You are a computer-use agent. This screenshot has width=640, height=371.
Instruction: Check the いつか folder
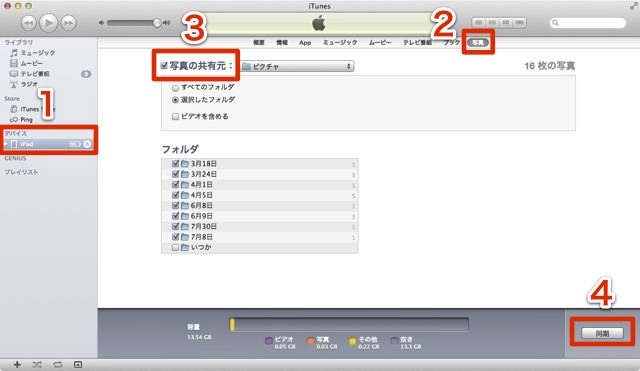176,247
